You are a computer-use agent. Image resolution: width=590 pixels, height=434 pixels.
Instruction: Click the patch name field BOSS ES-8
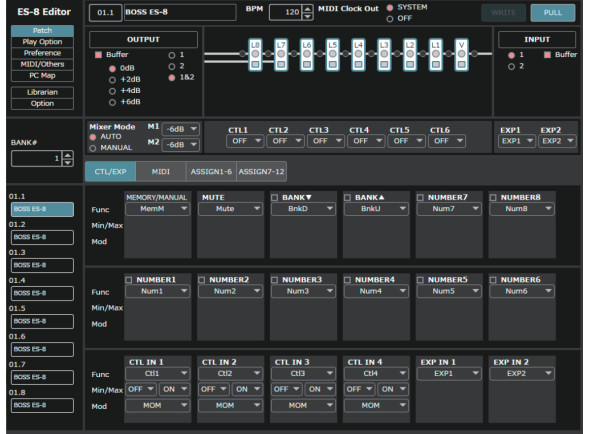[x=180, y=12]
